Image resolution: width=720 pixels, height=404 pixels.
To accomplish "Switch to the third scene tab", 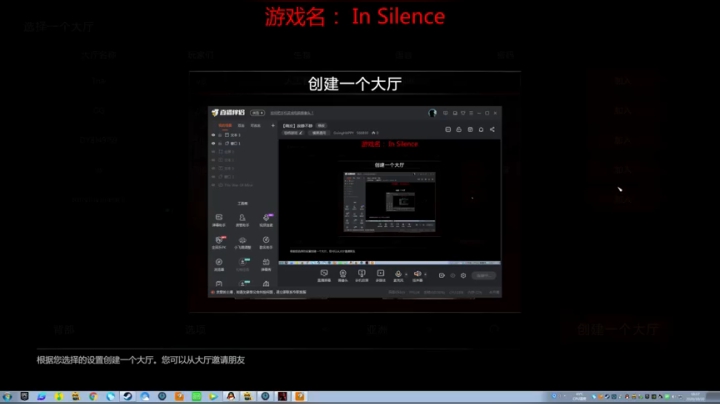I will coord(255,125).
